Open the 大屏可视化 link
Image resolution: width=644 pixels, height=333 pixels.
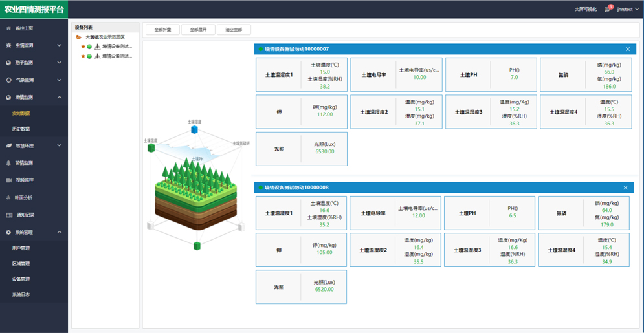[x=586, y=9]
